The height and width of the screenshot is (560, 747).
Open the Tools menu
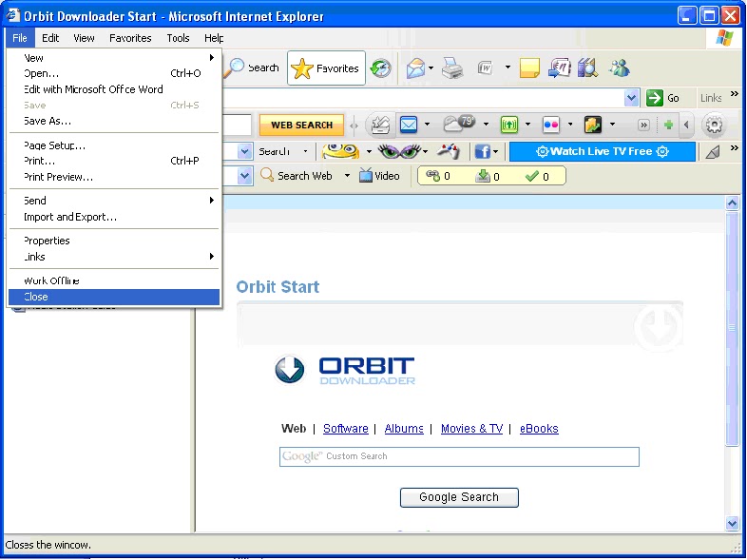coord(178,38)
